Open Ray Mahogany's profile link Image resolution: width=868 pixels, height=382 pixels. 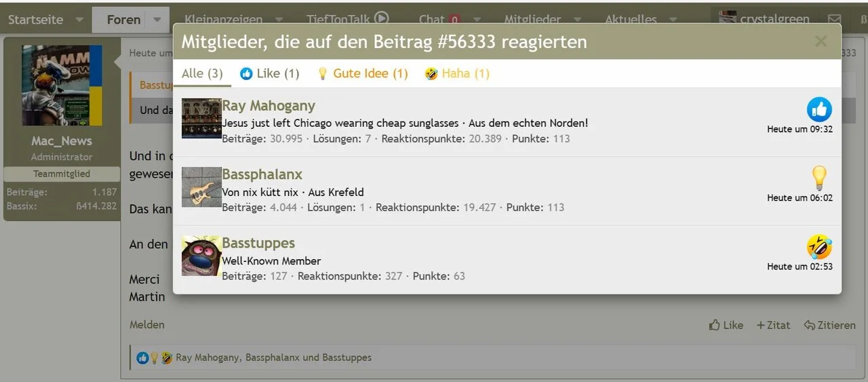pos(269,106)
